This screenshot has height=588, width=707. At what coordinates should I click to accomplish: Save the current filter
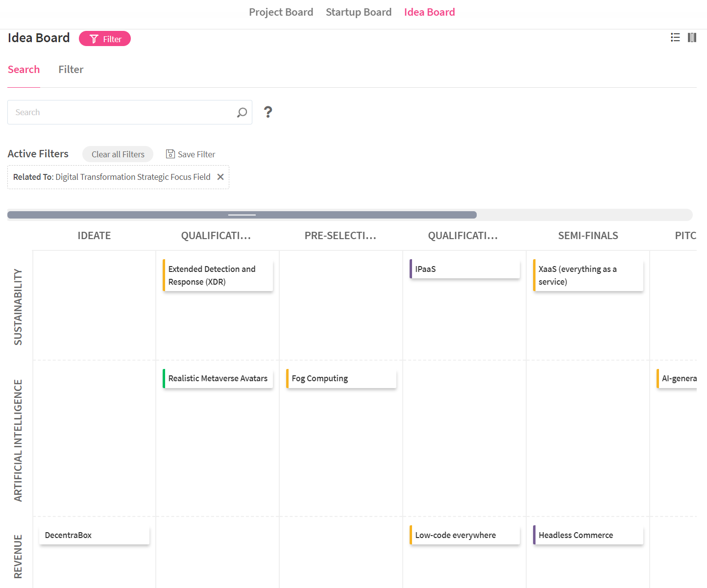click(x=191, y=154)
